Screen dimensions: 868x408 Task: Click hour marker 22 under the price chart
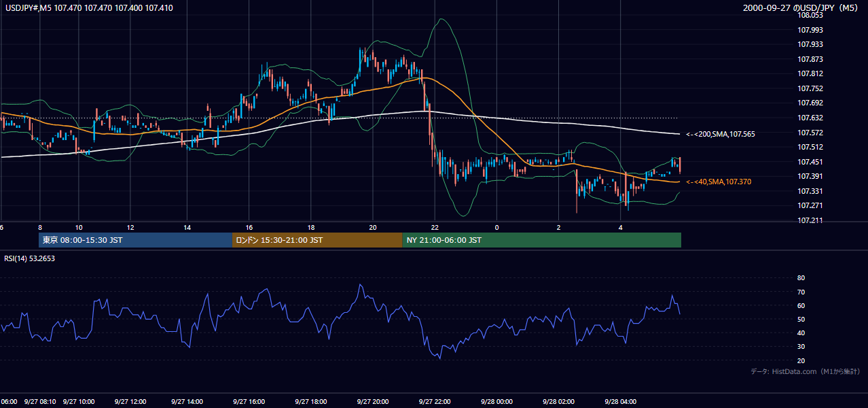point(435,227)
